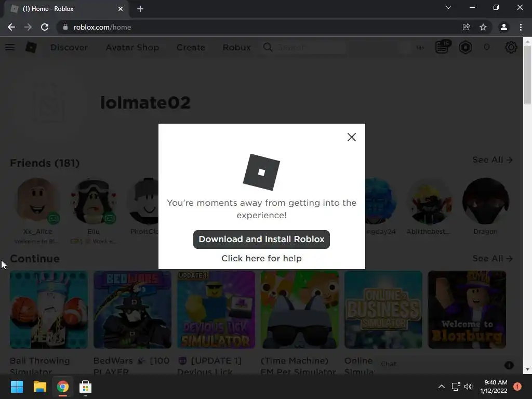Click page scrollbar up arrow
The image size is (532, 399).
(x=527, y=42)
